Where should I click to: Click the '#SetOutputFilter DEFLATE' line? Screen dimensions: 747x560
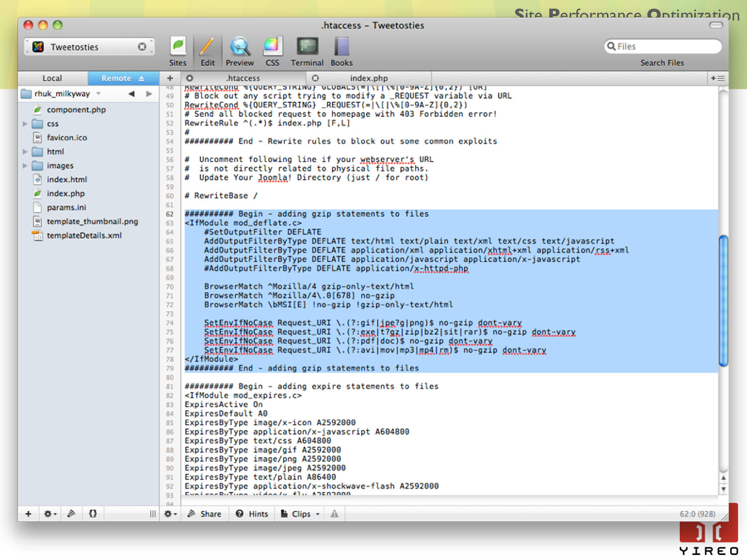(263, 232)
